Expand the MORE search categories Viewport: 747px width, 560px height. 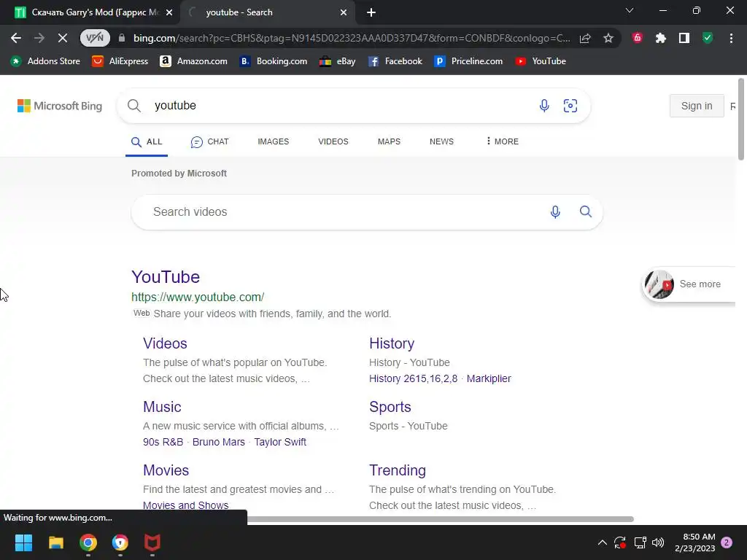coord(503,142)
